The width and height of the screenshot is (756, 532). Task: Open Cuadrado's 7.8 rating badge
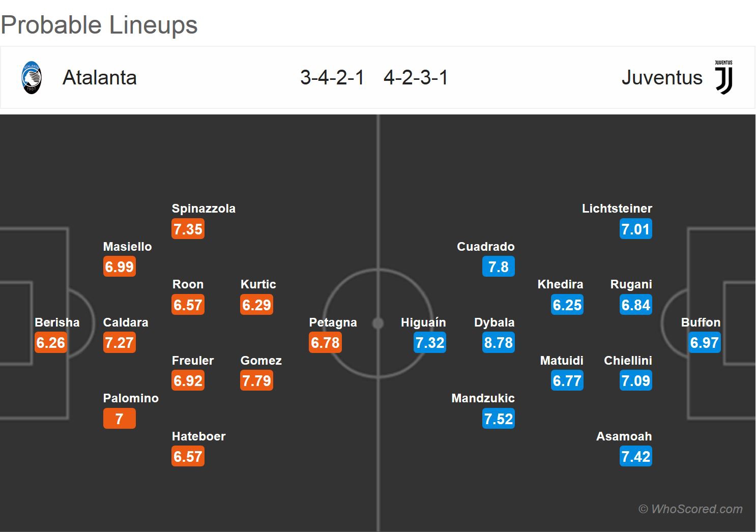(498, 267)
